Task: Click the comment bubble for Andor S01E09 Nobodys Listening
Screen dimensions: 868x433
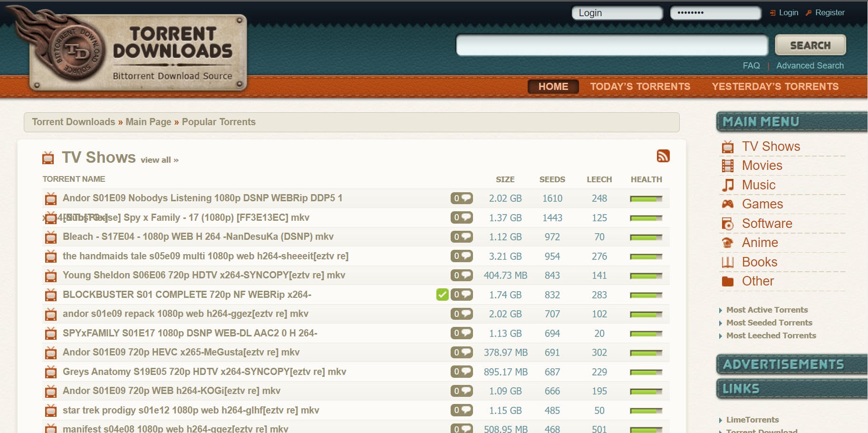Action: click(x=462, y=198)
